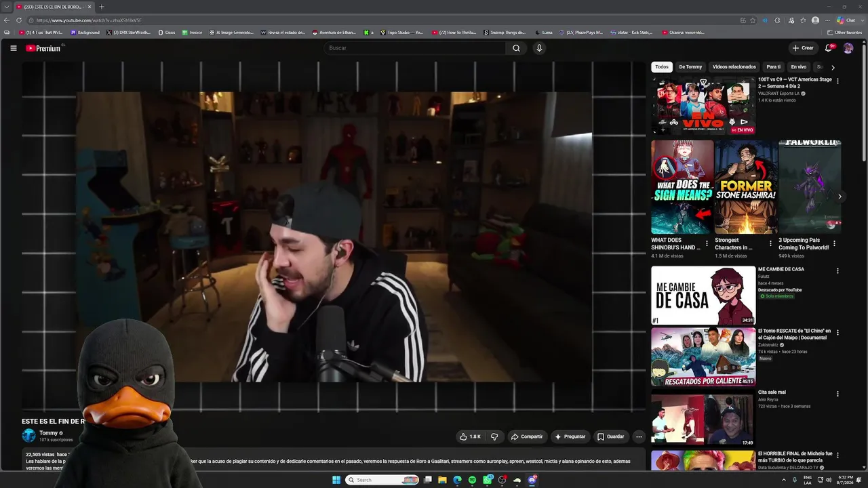Open options for ME CAMBIE DE CASA video
The image size is (868, 488).
[837, 270]
